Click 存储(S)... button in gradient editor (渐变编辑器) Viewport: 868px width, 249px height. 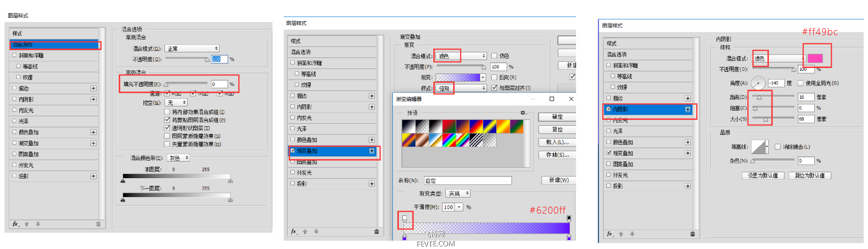pos(557,155)
